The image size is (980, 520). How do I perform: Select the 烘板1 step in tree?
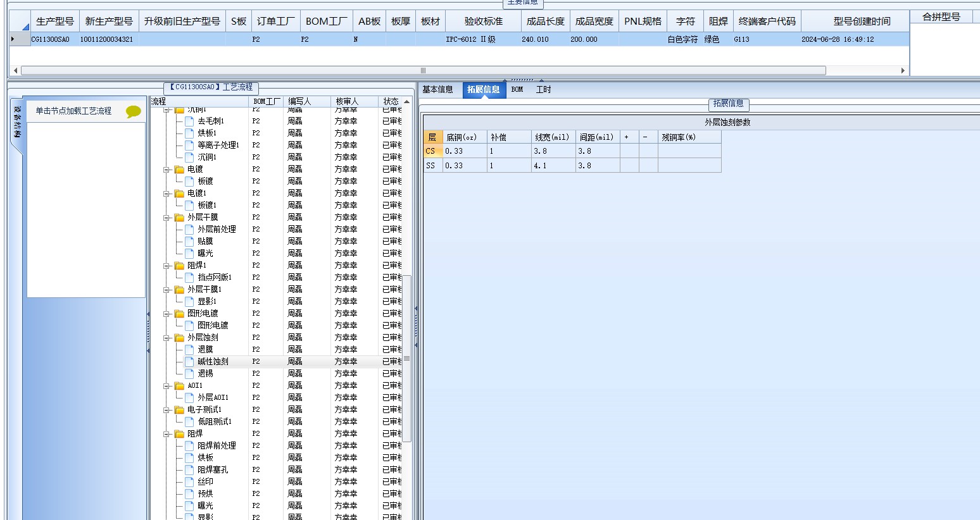pos(207,133)
